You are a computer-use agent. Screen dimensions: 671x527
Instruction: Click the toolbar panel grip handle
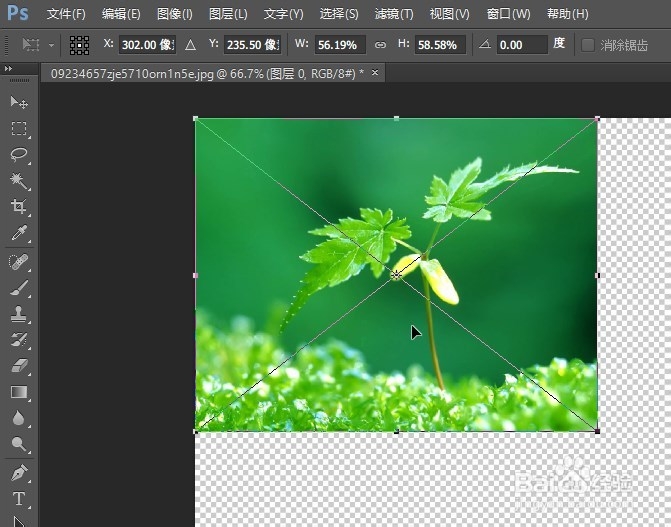19,80
